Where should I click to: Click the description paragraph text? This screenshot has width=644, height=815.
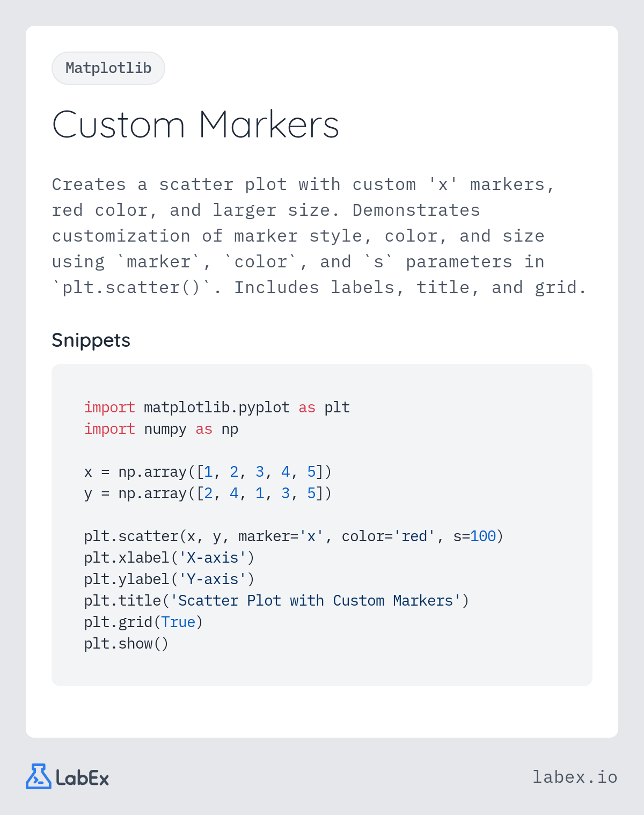[319, 236]
